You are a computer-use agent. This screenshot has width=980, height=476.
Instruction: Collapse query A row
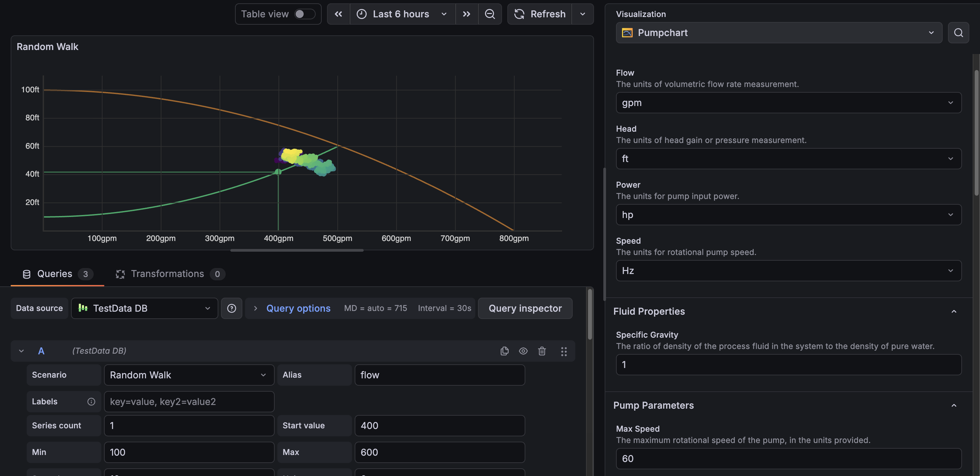[x=21, y=351]
